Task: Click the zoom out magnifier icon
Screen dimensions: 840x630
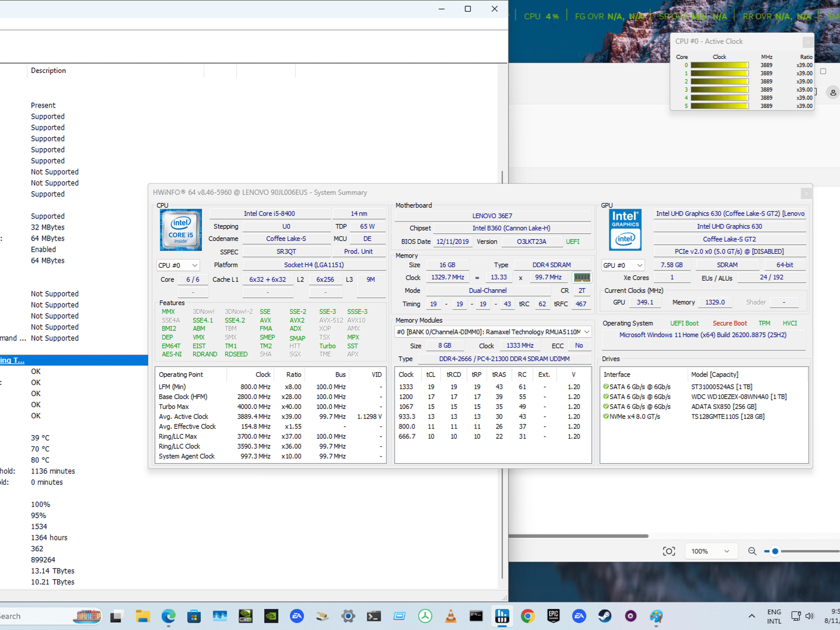Action: coord(752,551)
